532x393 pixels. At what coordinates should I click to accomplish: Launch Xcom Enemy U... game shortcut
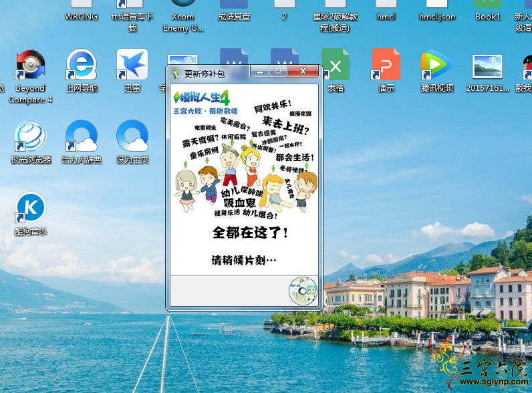click(x=183, y=16)
